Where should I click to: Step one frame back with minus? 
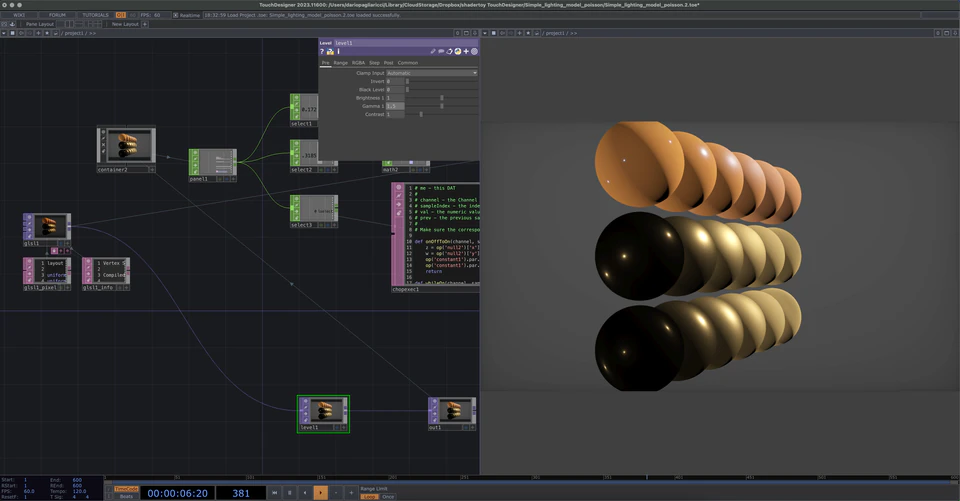coord(336,492)
